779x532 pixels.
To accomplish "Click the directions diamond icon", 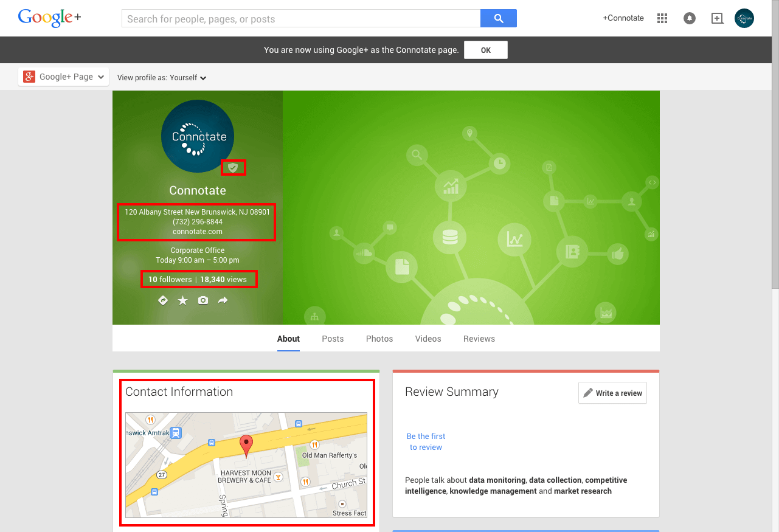I will [163, 300].
